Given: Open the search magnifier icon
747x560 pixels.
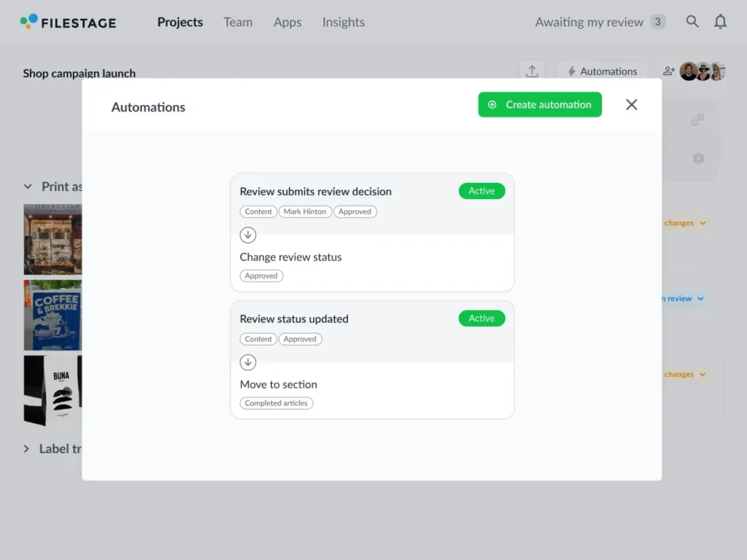Looking at the screenshot, I should [692, 22].
